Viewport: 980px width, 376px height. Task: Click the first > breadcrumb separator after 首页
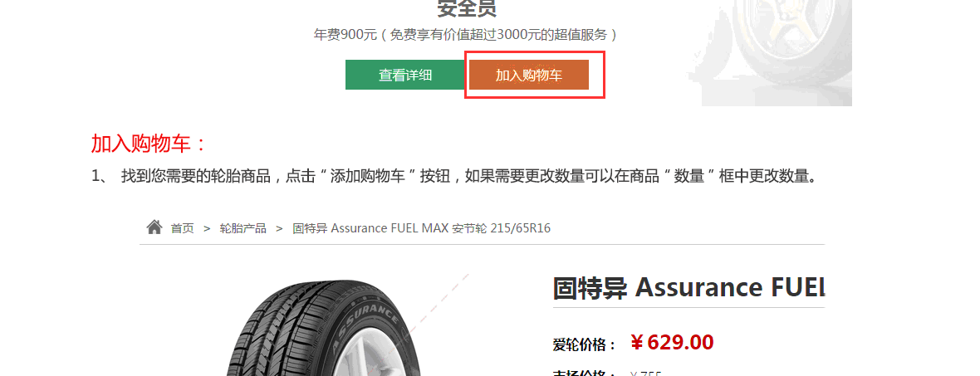[207, 228]
